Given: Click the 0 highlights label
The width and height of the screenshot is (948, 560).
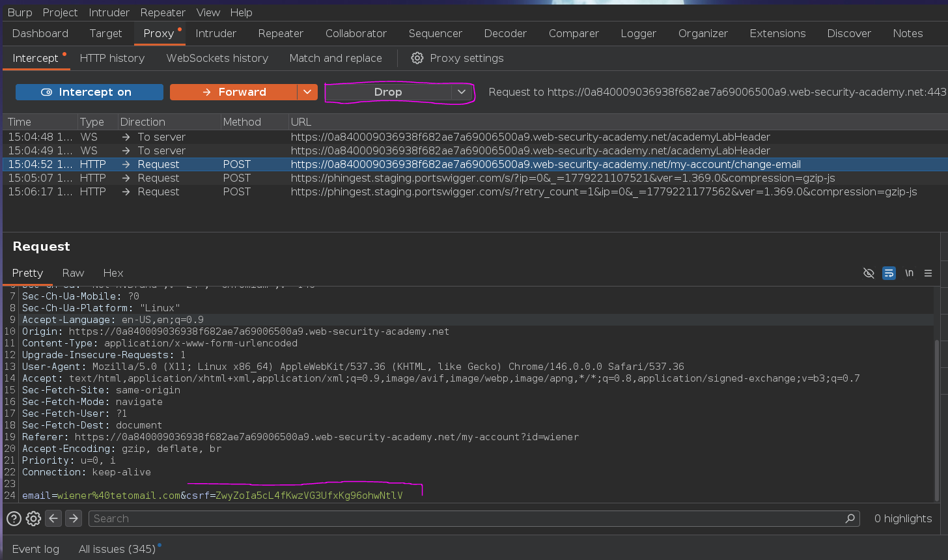Looking at the screenshot, I should point(903,518).
